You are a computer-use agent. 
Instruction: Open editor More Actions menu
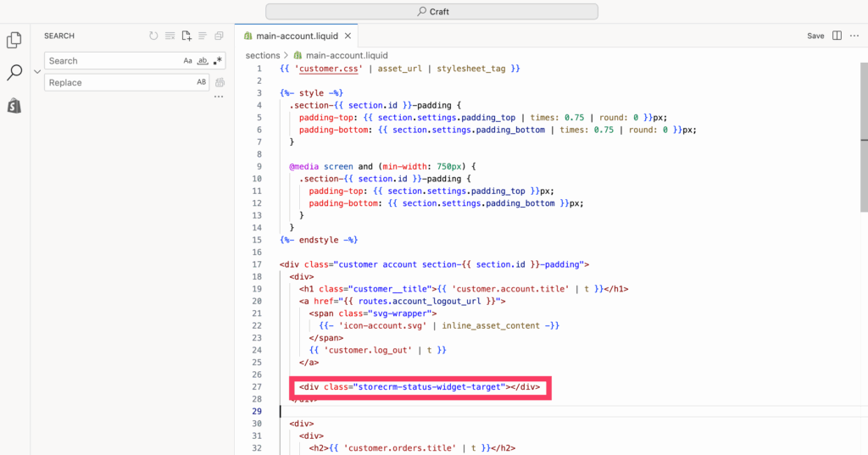(x=855, y=36)
